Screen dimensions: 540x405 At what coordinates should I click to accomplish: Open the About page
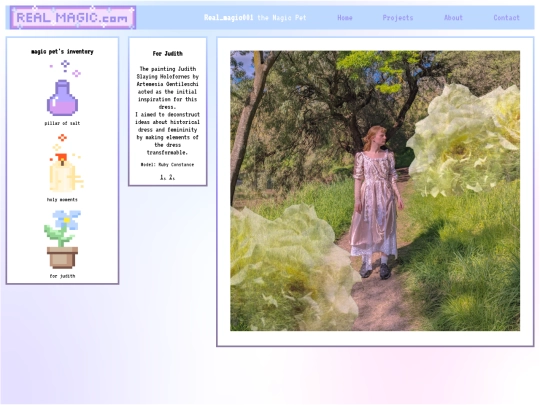coord(453,18)
